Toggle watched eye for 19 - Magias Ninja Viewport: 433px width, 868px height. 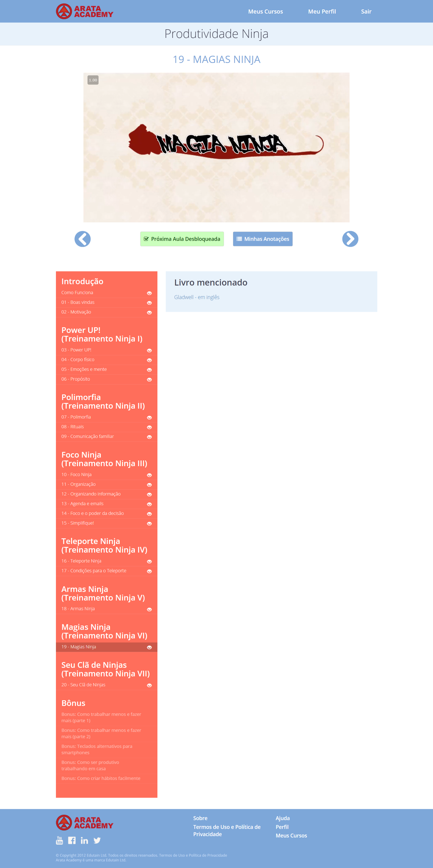(150, 647)
